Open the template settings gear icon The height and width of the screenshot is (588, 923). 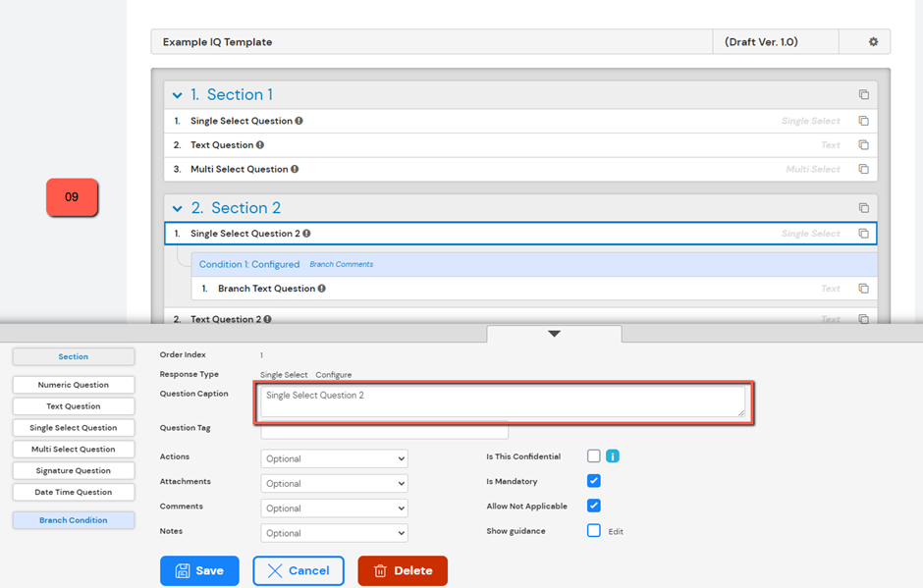click(x=873, y=42)
